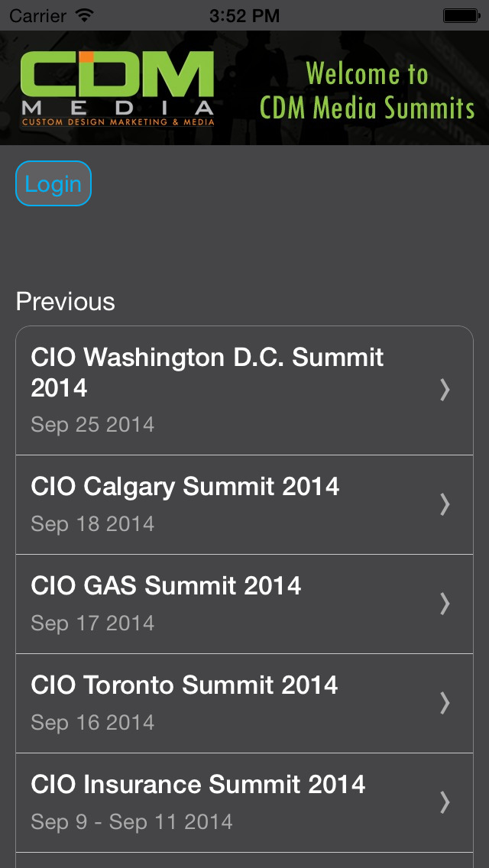Tap the Login button
Viewport: 489px width, 868px height.
pyautogui.click(x=53, y=183)
